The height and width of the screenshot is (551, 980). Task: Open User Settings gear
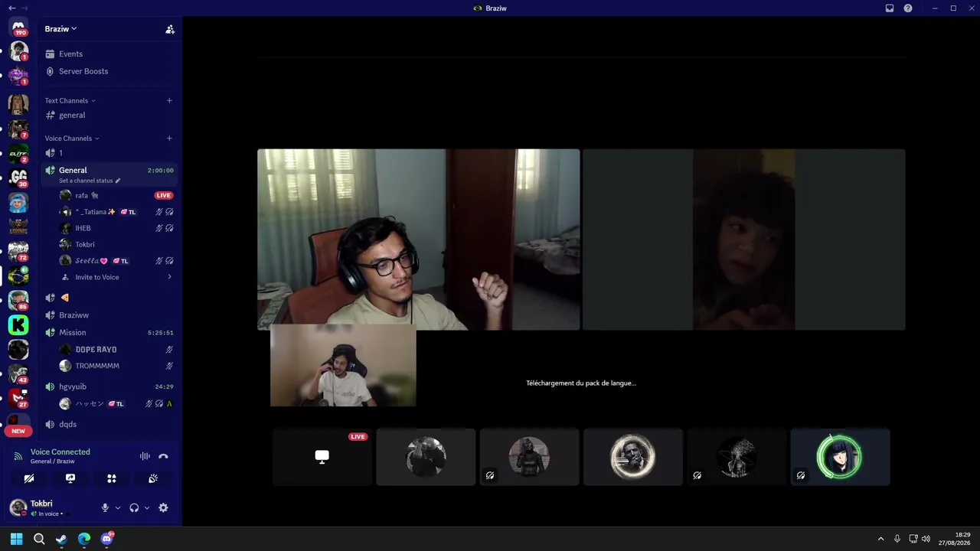pyautogui.click(x=163, y=507)
